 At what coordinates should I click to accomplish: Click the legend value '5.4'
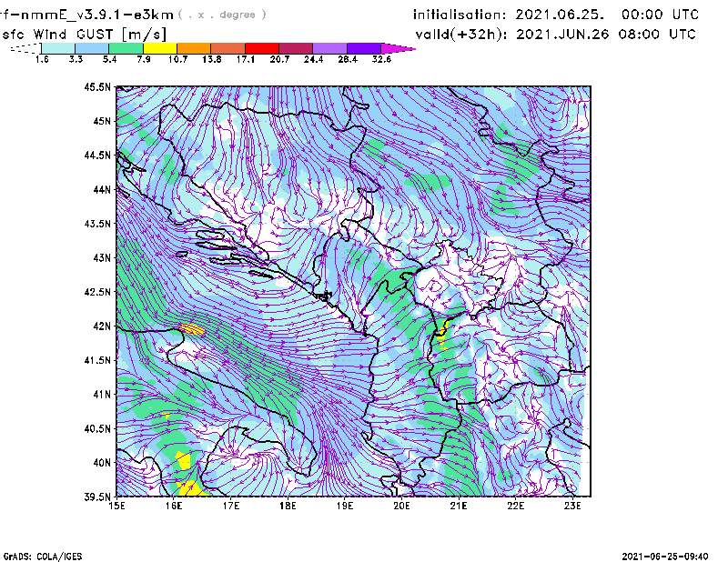tap(109, 59)
